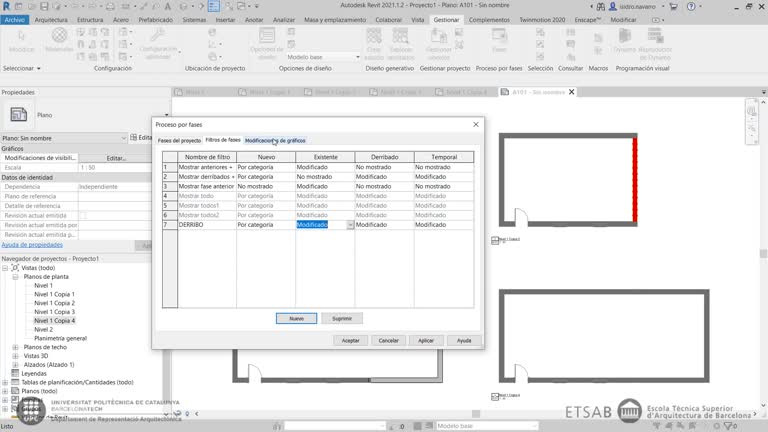
Task: Open the Fases del proyecto tab
Action: click(179, 140)
